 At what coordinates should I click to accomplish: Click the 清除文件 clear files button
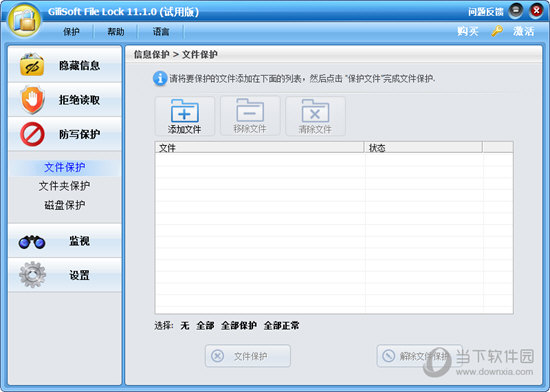tap(315, 116)
